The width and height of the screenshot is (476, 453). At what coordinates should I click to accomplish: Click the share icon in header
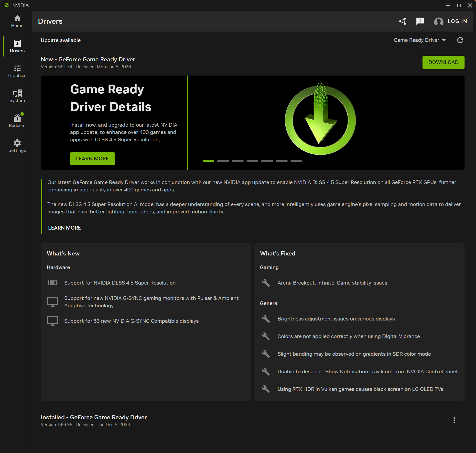pos(403,21)
